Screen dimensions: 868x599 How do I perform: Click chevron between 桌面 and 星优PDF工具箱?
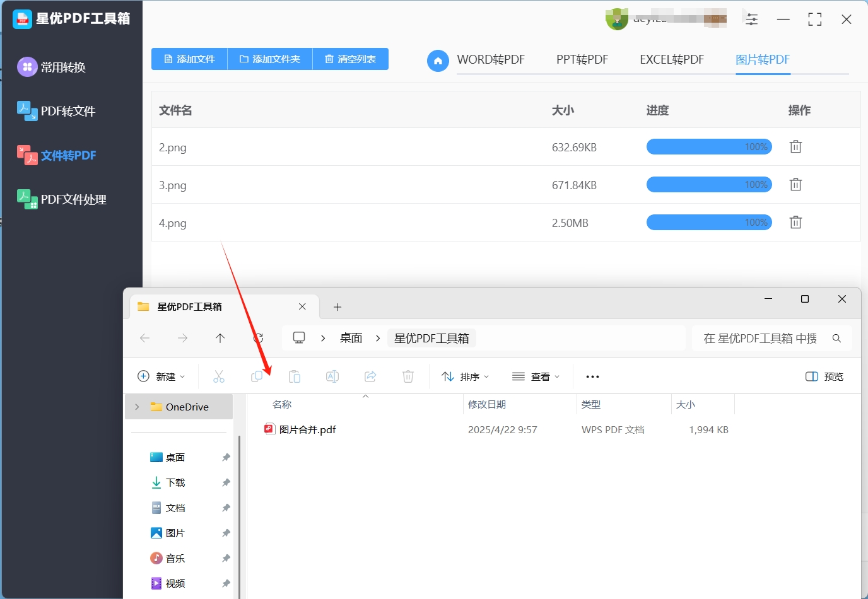click(x=378, y=338)
